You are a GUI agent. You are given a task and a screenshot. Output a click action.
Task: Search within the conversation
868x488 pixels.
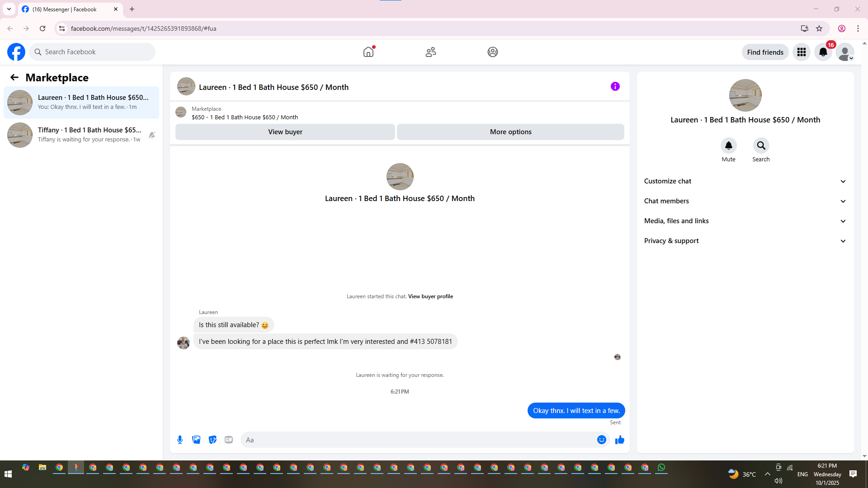coord(761,145)
